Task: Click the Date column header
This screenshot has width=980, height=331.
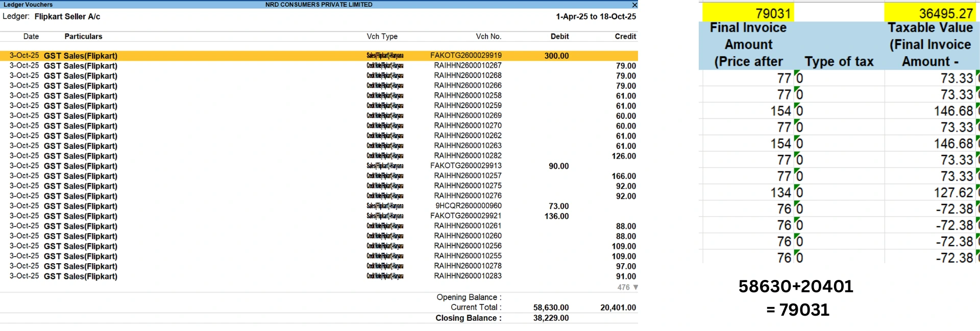Action: [31, 37]
